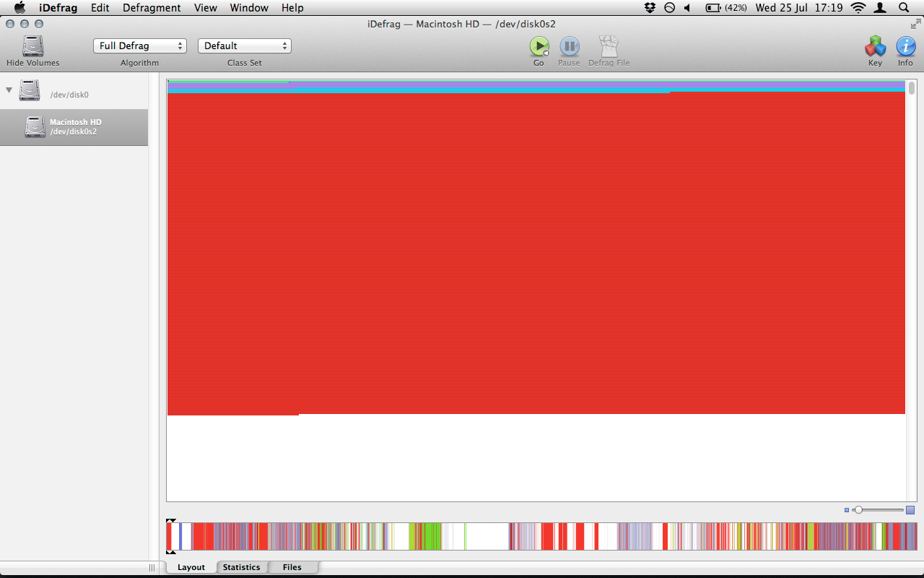Click the zoom slider knob
Screen dimensions: 924x578
(x=858, y=510)
